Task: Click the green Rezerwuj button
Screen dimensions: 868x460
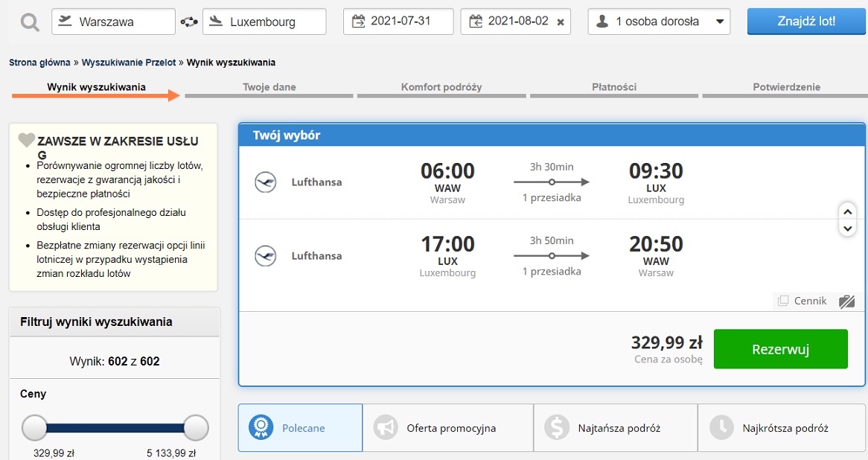Action: click(781, 349)
